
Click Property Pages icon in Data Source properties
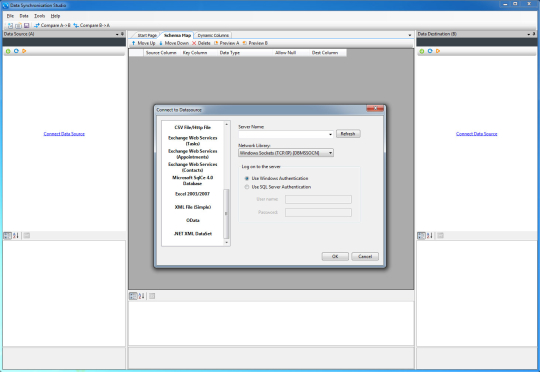(27, 236)
